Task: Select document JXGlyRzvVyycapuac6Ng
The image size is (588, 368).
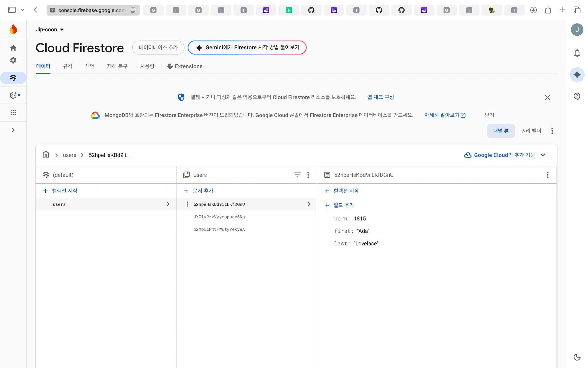Action: click(219, 217)
